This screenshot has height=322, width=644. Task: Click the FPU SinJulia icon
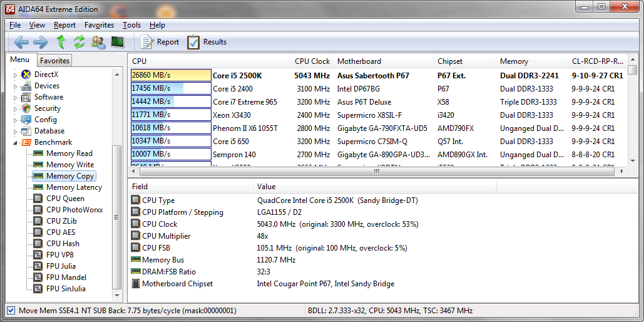[38, 289]
